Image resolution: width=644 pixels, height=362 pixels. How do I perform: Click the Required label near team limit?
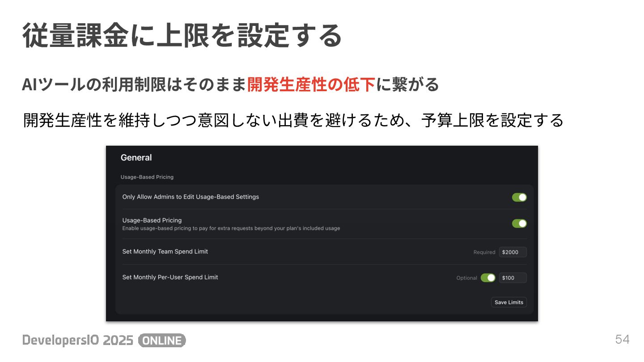(484, 252)
